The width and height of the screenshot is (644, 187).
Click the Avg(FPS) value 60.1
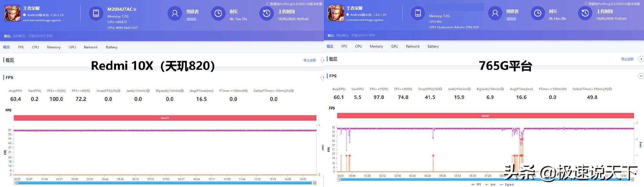339,97
